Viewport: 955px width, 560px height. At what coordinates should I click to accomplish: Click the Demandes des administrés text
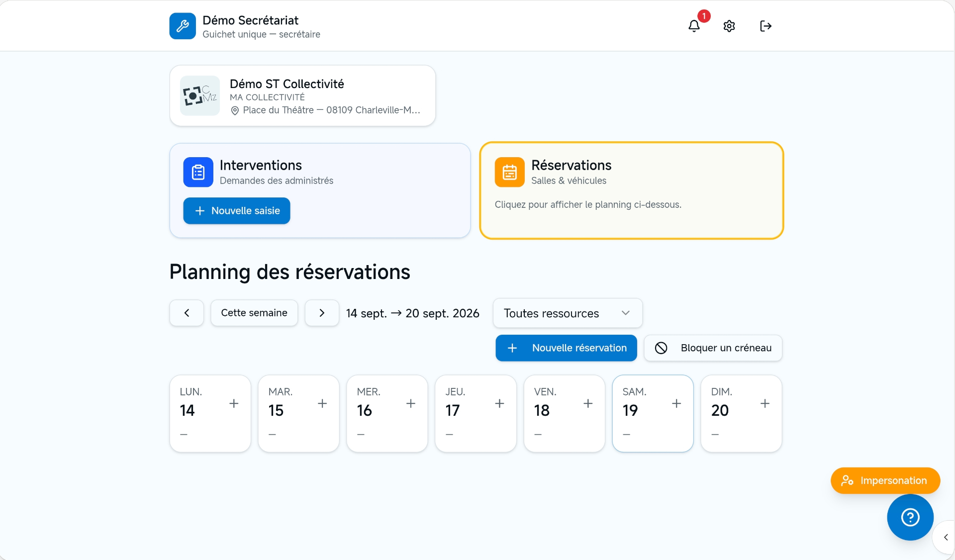(277, 181)
